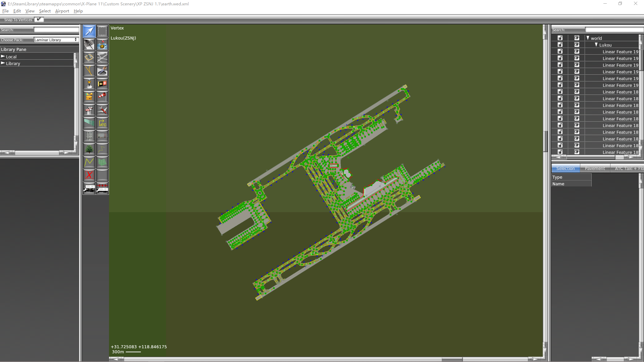Open the Help menu
Image resolution: width=644 pixels, height=362 pixels.
point(78,11)
